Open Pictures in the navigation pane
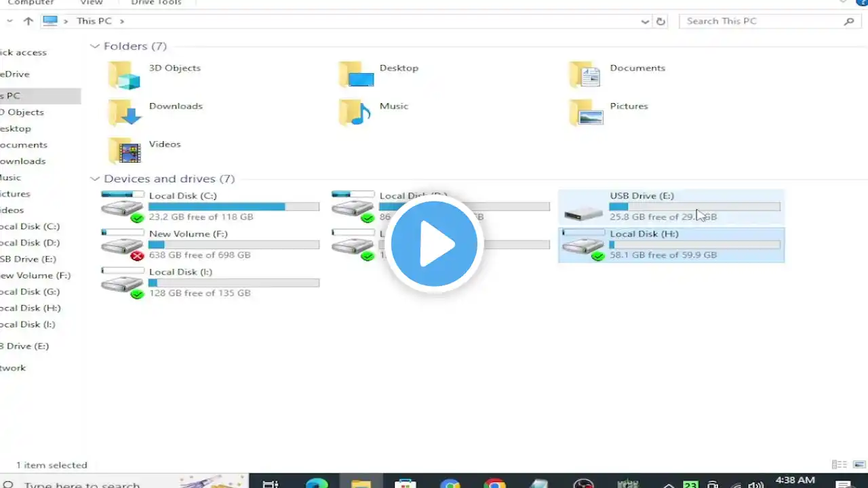Viewport: 868px width, 488px height. tap(15, 193)
